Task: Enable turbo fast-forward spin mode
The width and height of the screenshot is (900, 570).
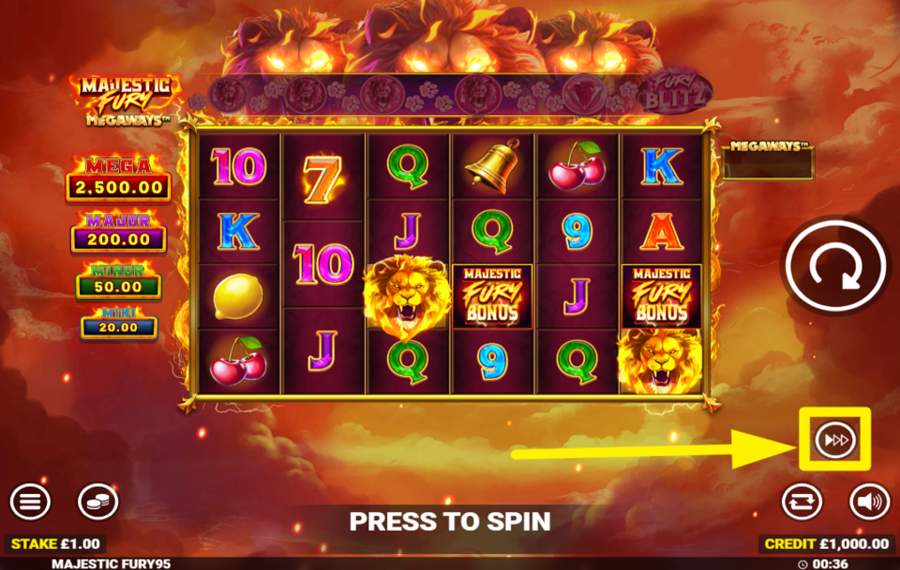Action: [x=835, y=440]
